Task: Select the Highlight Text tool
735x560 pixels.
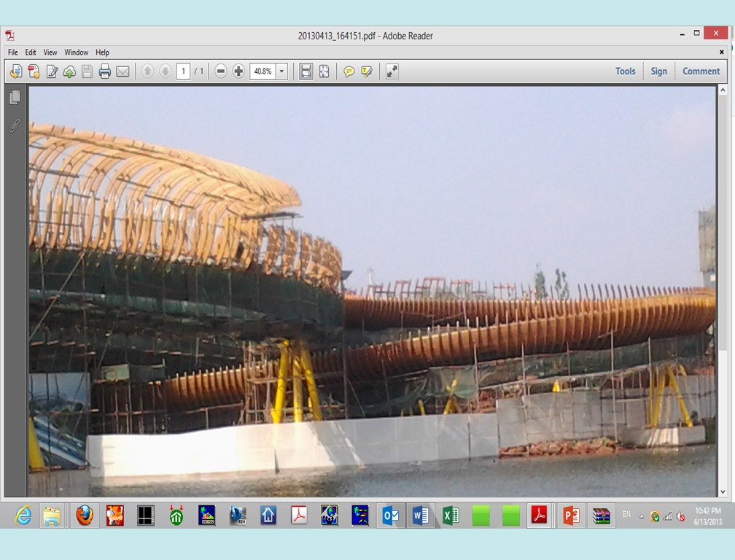Action: coord(367,71)
